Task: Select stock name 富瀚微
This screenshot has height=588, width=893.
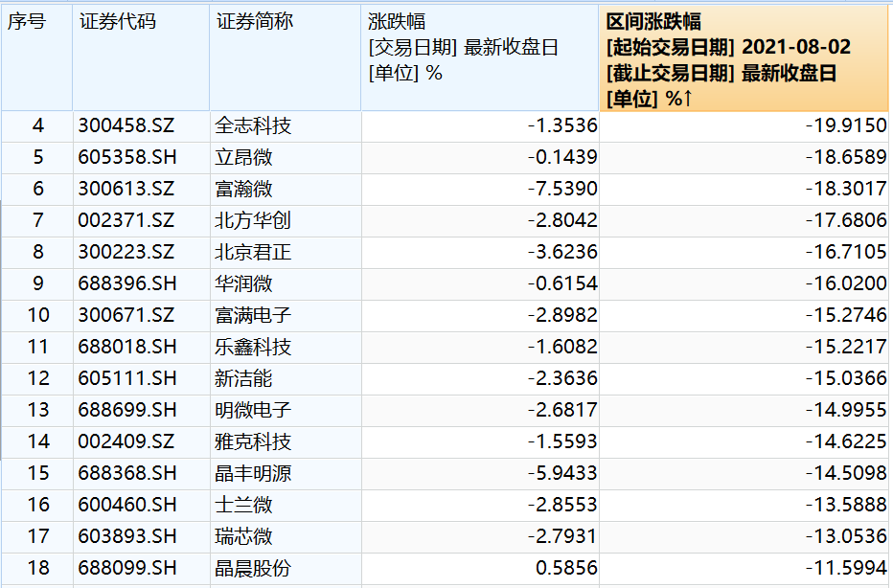Action: tap(243, 189)
